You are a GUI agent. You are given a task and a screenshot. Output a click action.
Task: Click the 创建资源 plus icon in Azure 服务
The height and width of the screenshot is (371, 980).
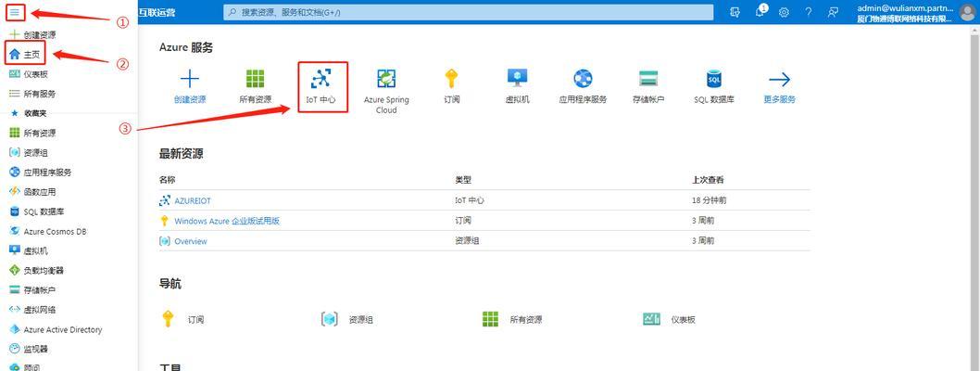[189, 79]
